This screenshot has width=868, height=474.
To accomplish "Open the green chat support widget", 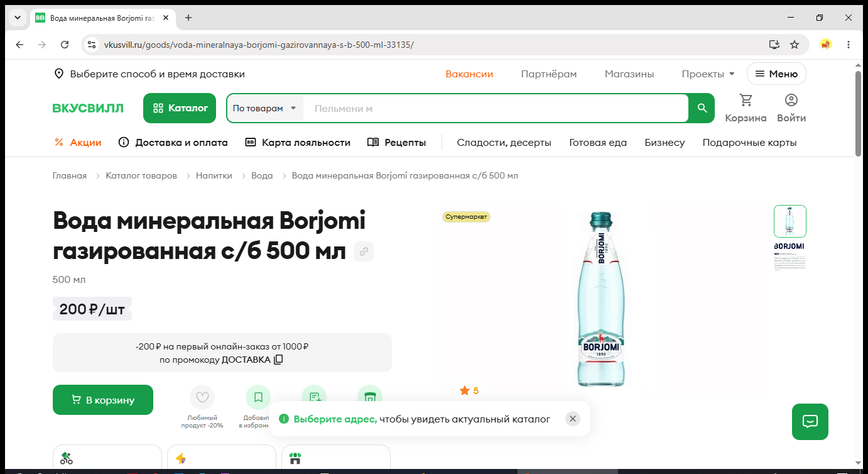I will coord(810,422).
